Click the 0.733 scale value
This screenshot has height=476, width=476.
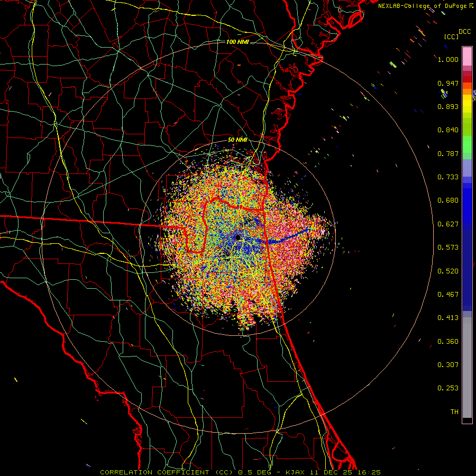point(448,177)
